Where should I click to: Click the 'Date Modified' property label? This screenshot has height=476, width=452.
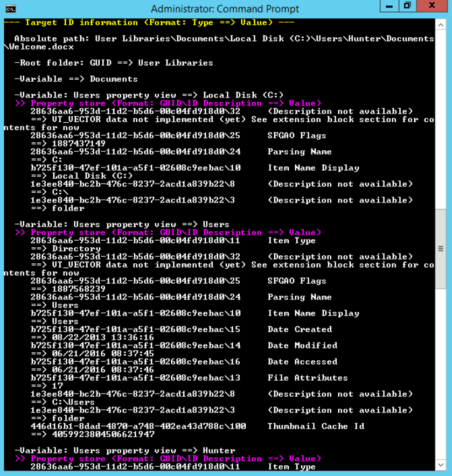click(302, 346)
